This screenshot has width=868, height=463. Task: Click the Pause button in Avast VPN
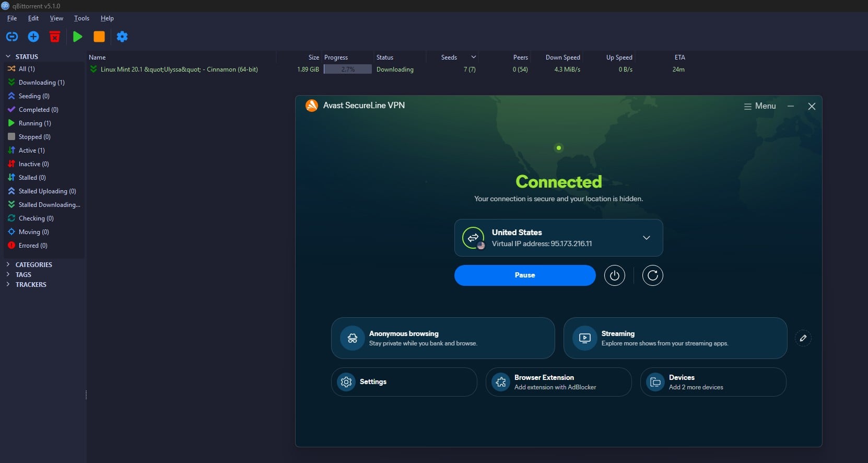click(x=525, y=275)
